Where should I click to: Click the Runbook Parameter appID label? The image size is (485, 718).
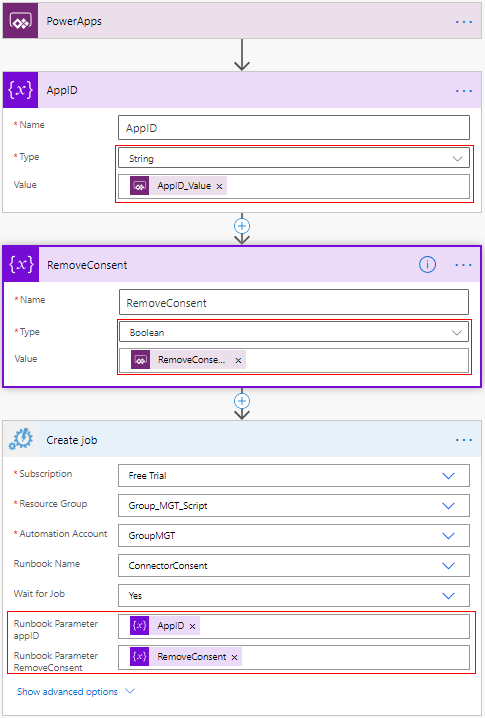[56, 630]
